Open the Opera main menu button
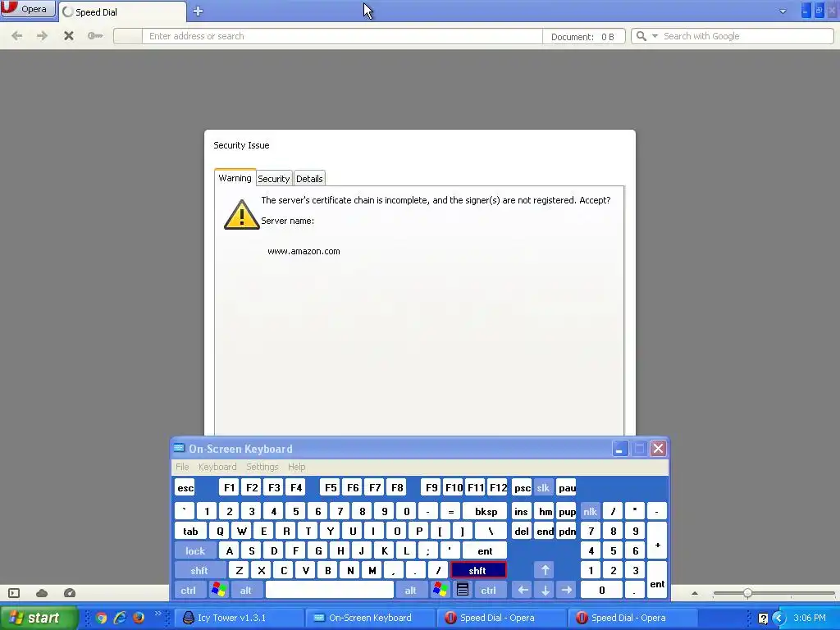The width and height of the screenshot is (840, 630). 28,9
